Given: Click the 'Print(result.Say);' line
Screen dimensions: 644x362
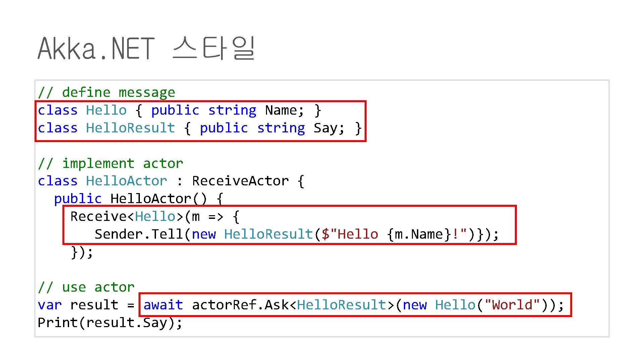Looking at the screenshot, I should (x=110, y=323).
